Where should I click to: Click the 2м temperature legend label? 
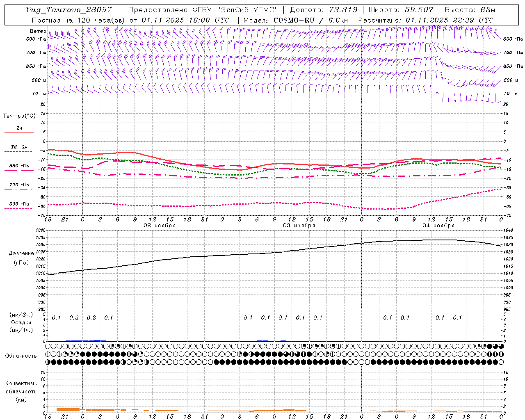pos(19,128)
